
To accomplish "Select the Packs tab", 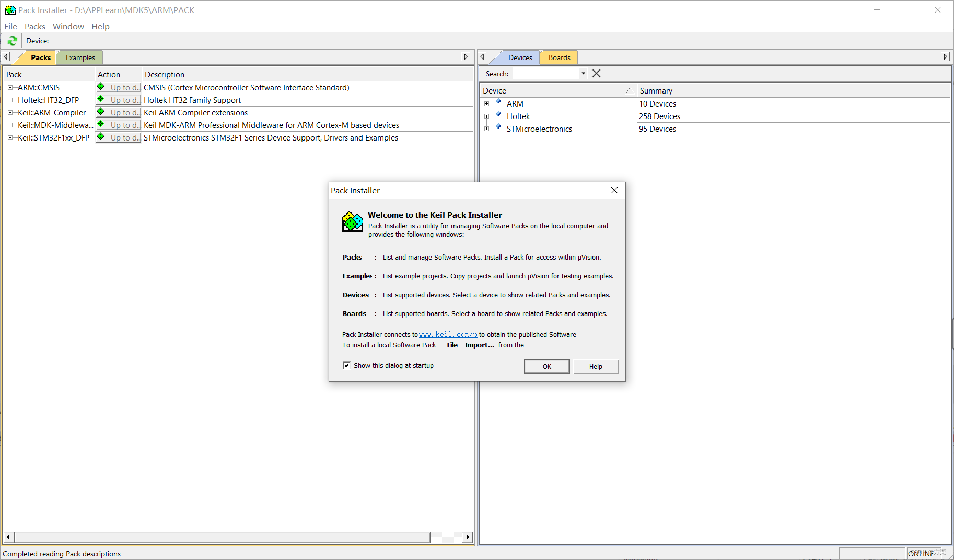I will [x=40, y=57].
